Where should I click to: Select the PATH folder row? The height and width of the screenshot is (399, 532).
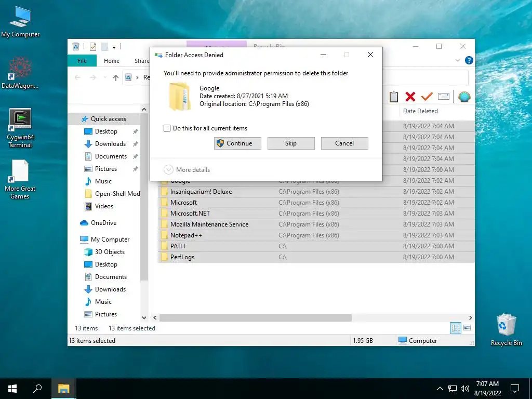coord(316,246)
